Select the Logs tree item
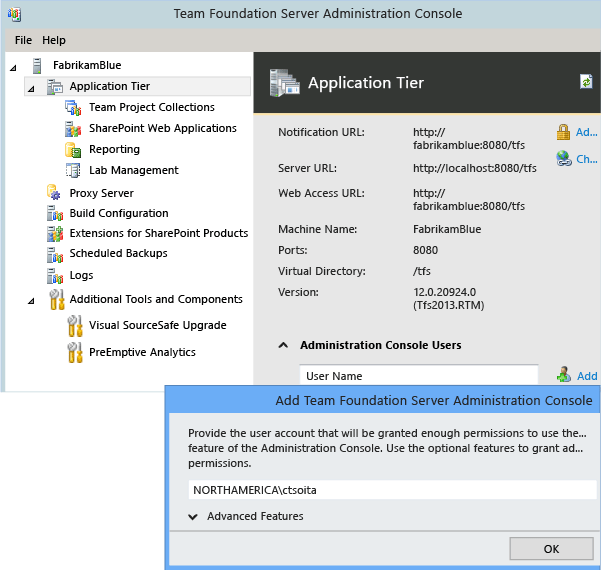This screenshot has height=570, width=601. (81, 276)
